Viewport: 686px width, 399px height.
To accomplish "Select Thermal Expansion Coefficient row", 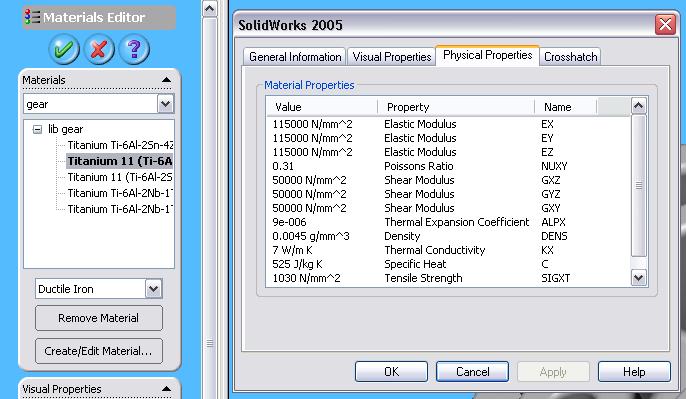I will [448, 222].
